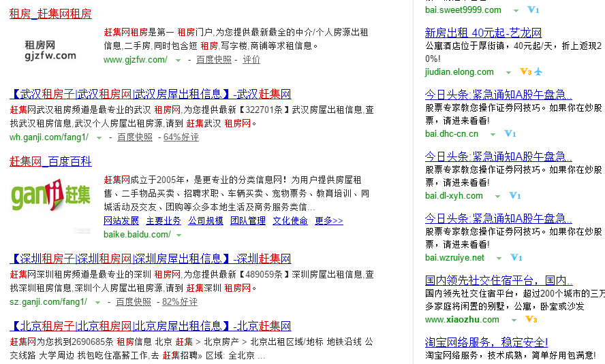This screenshot has height=364, width=605.
Task: Open the 新房出租 40元起-艺龙网 ad
Action: tap(484, 33)
